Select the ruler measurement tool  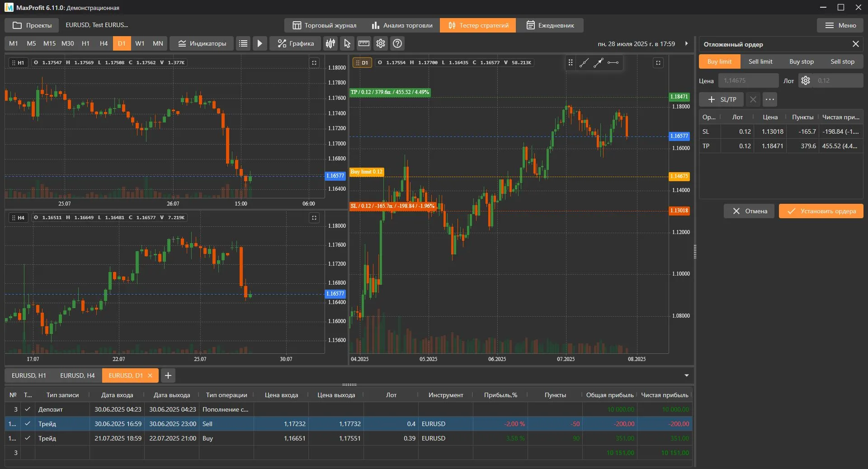click(x=364, y=43)
